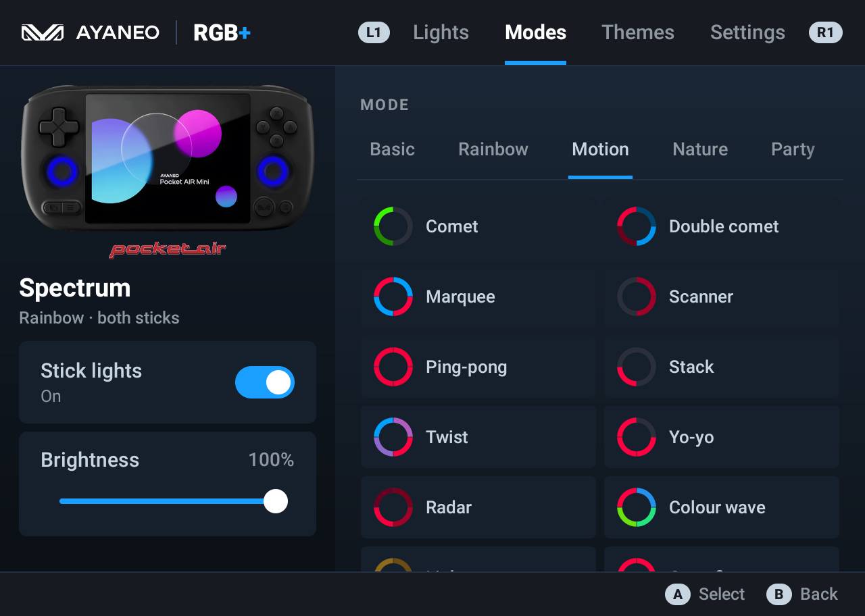Click the RGB+ app title
Image resolution: width=865 pixels, height=616 pixels.
[x=222, y=32]
